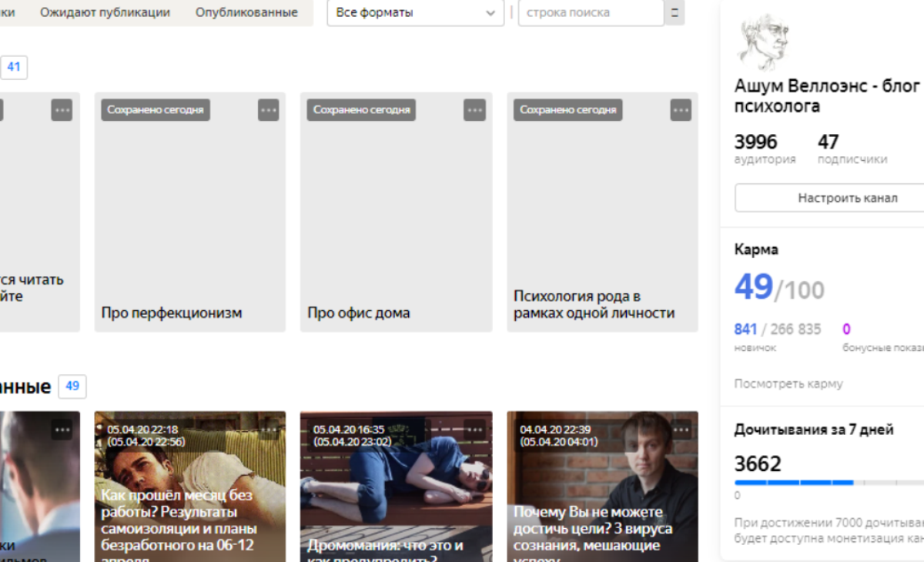Click date 05.04.20 22:18 on article
This screenshot has width=924, height=562.
[142, 430]
